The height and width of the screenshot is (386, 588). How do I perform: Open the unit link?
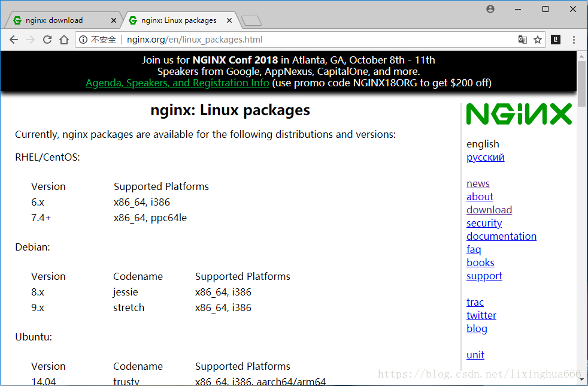(475, 355)
